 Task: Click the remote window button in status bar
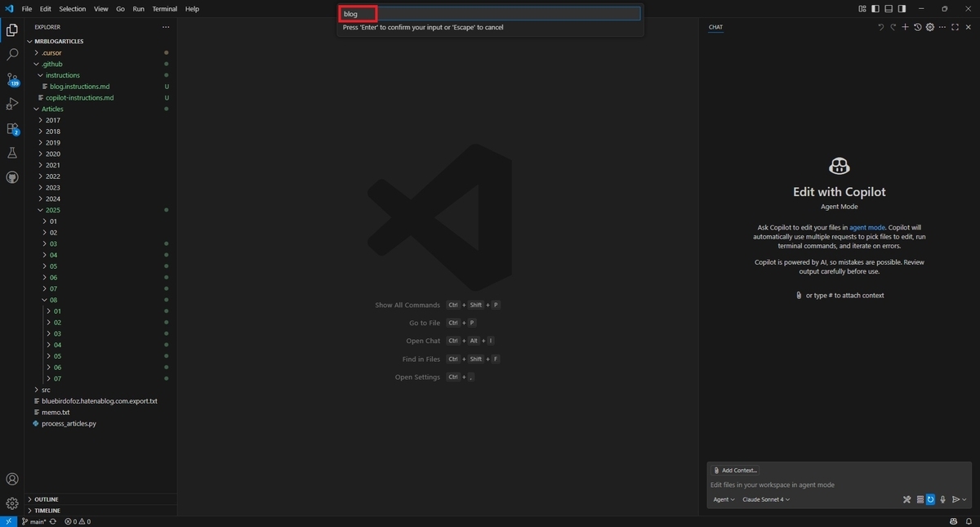point(8,521)
